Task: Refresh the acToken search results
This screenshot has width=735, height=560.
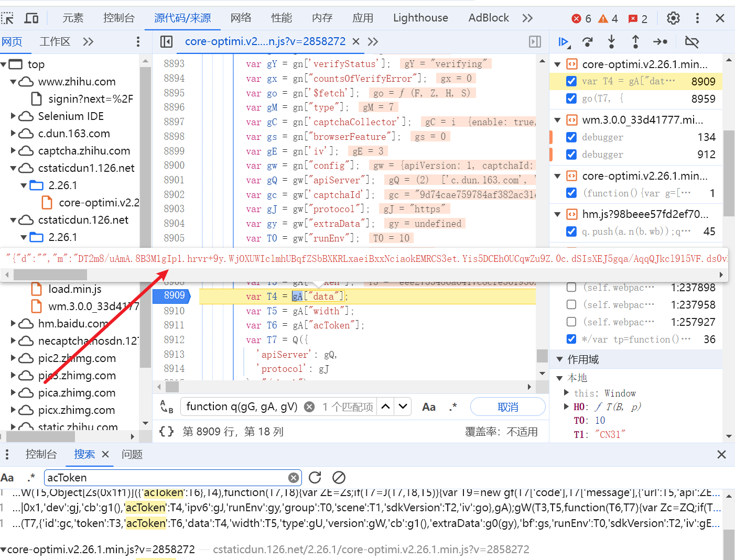Action: [315, 477]
